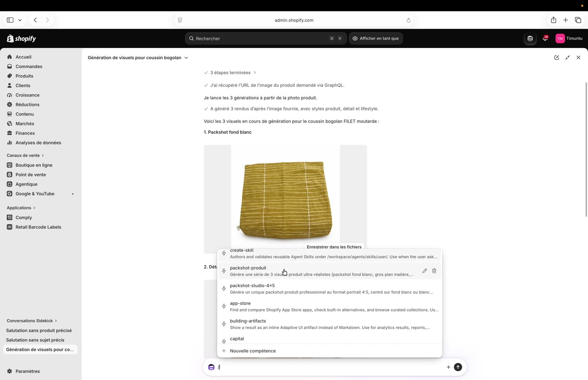Open notifications bell with badge
Viewport: 588px width, 380px height.
545,38
